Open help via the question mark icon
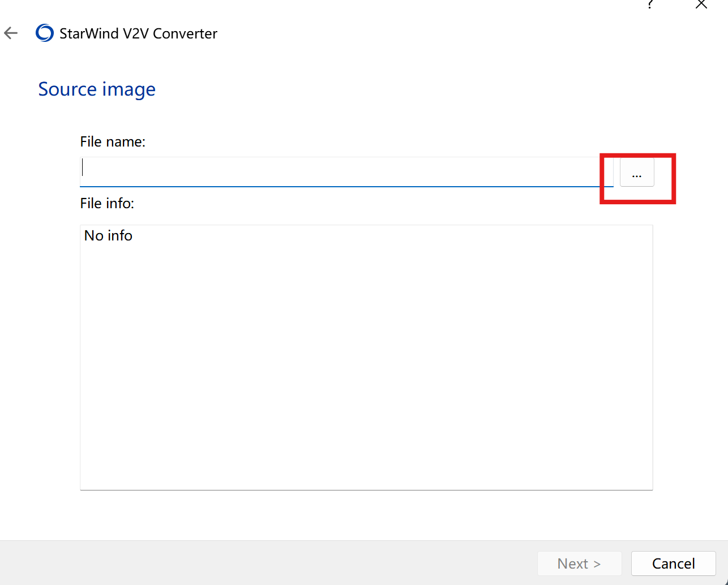 point(650,5)
